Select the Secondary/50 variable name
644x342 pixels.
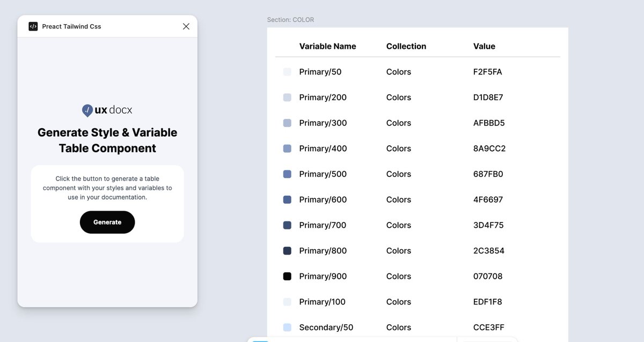[326, 328]
